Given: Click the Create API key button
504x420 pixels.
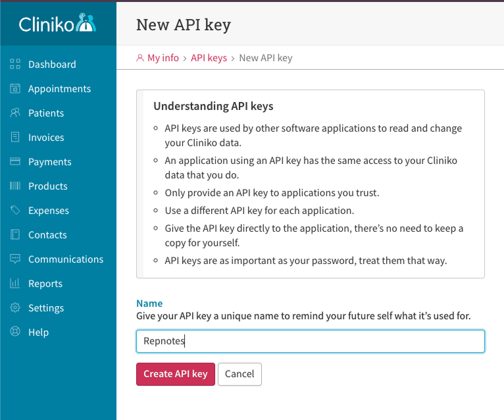Looking at the screenshot, I should (176, 374).
